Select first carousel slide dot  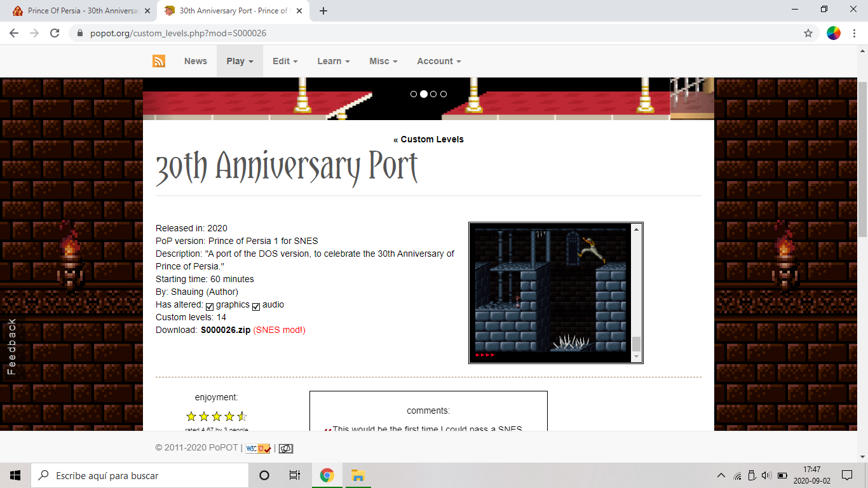pos(414,94)
